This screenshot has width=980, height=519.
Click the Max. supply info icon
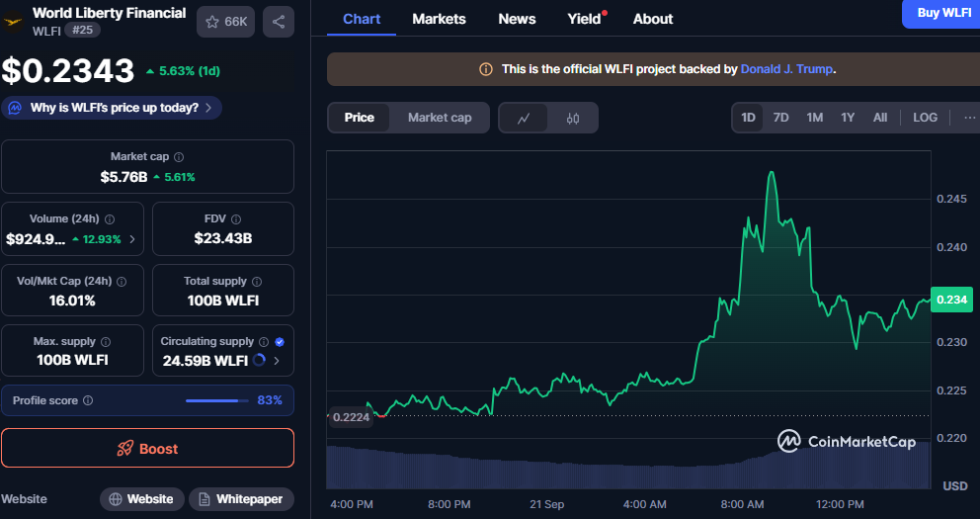[106, 342]
